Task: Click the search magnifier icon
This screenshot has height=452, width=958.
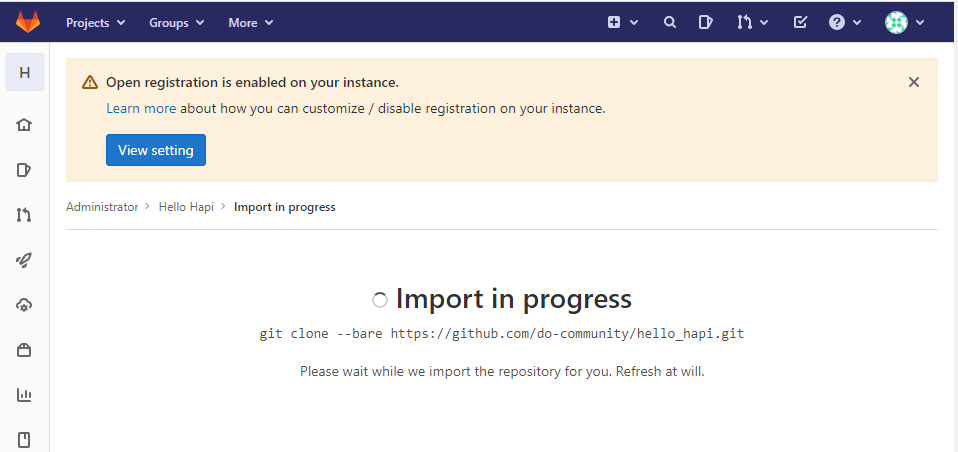Action: point(670,23)
